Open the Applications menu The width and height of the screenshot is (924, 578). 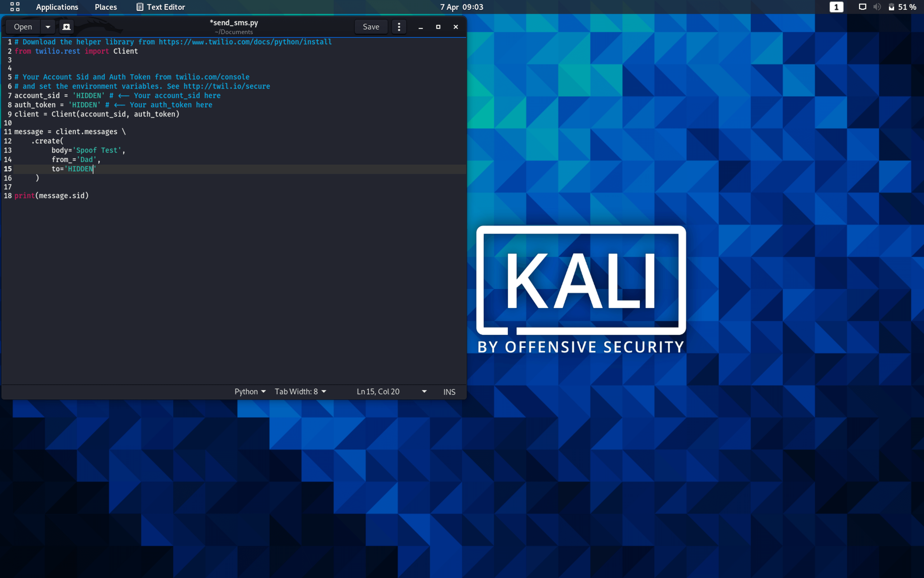(57, 7)
